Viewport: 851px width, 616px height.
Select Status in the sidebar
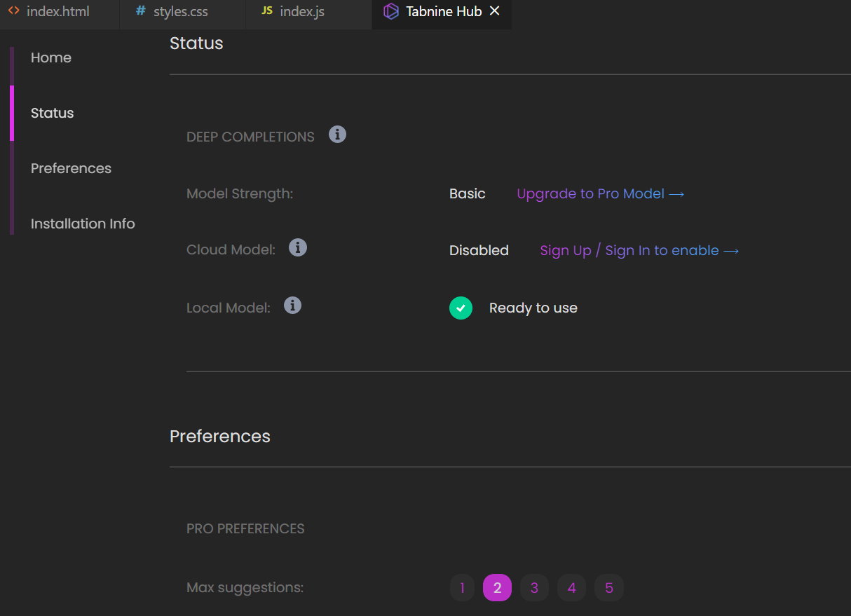pos(53,113)
